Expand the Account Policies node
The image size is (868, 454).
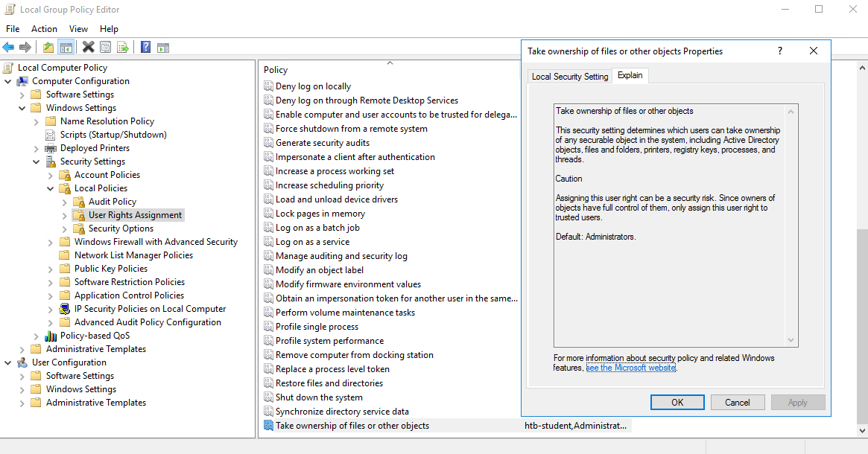(51, 176)
